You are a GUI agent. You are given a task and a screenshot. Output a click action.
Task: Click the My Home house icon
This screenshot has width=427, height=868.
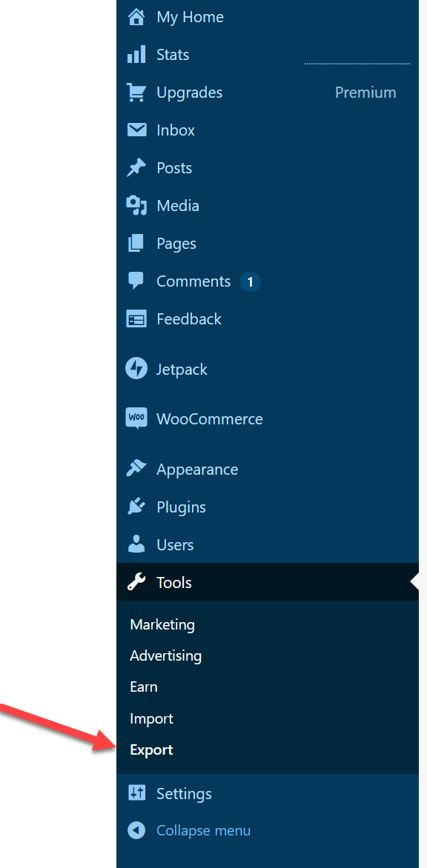point(136,16)
